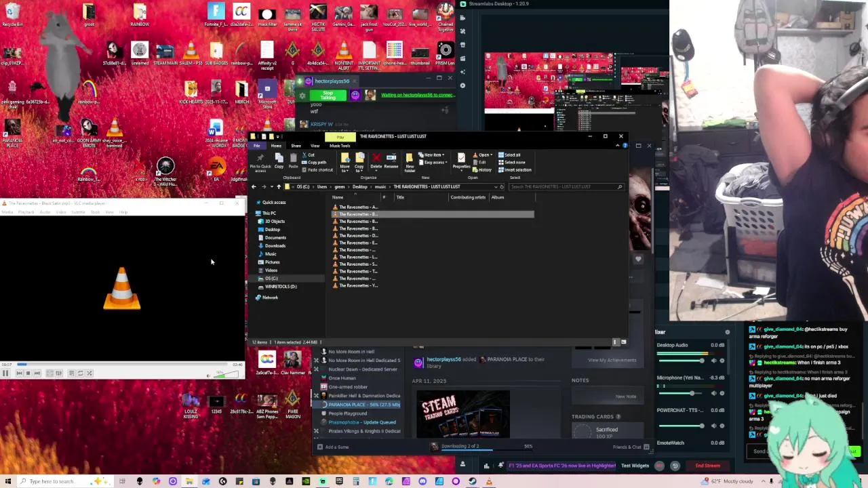Click View My Achievements in Steam

click(611, 360)
